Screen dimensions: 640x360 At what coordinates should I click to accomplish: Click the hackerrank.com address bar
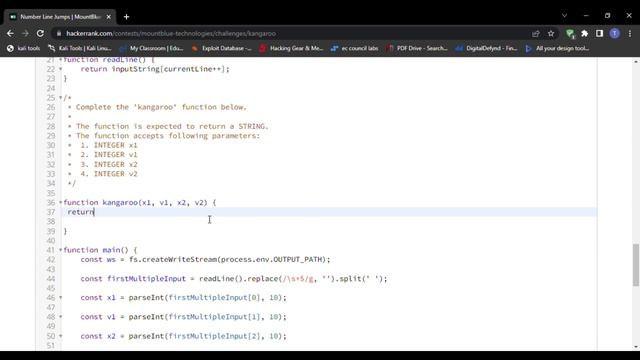coord(171,33)
